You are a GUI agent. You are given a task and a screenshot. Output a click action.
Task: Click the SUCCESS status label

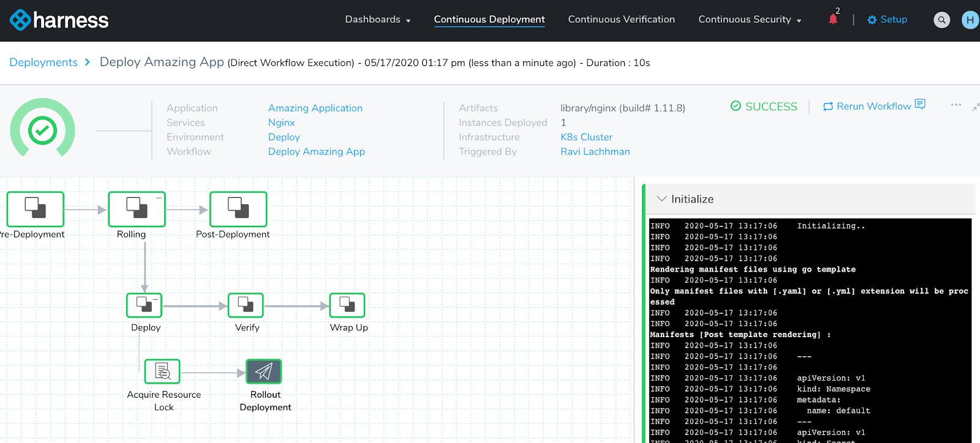(771, 106)
